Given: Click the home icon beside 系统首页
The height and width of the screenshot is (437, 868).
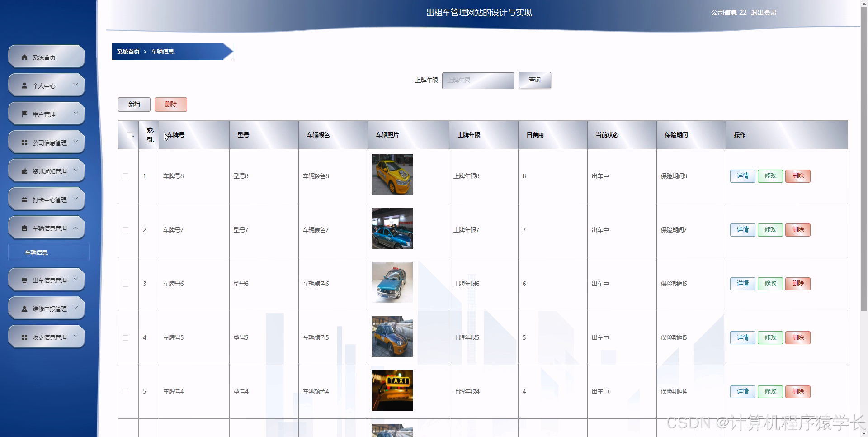Looking at the screenshot, I should pos(24,57).
